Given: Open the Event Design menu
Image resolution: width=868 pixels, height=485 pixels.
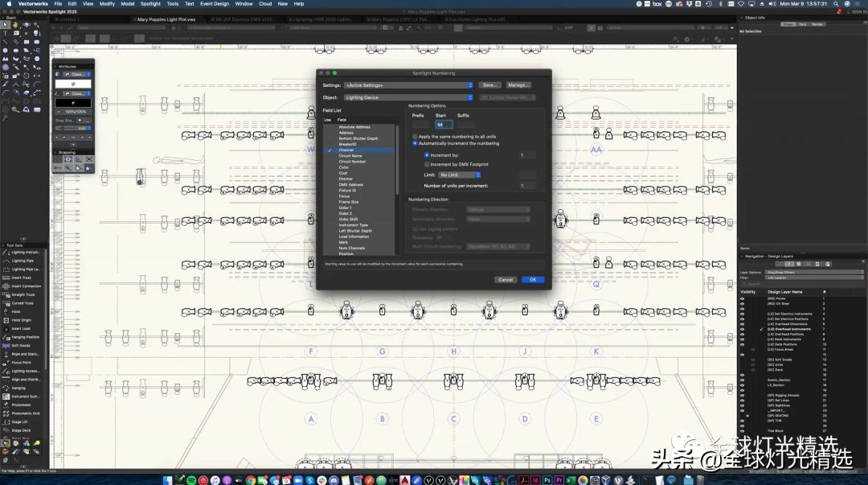Looking at the screenshot, I should pyautogui.click(x=214, y=3).
